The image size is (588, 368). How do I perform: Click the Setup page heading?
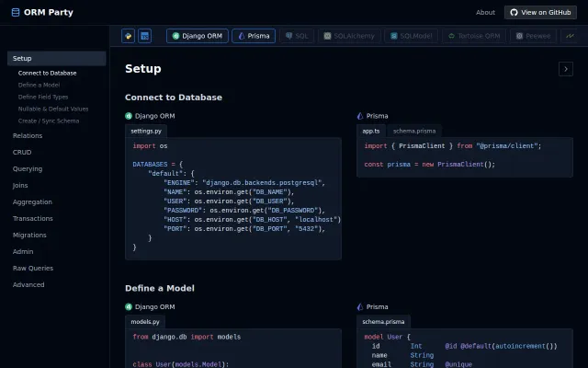pyautogui.click(x=143, y=69)
